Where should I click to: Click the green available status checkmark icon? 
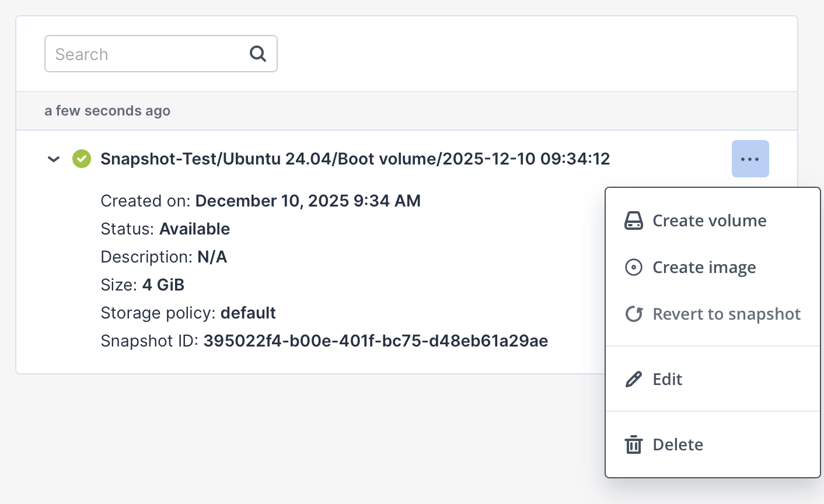point(82,159)
